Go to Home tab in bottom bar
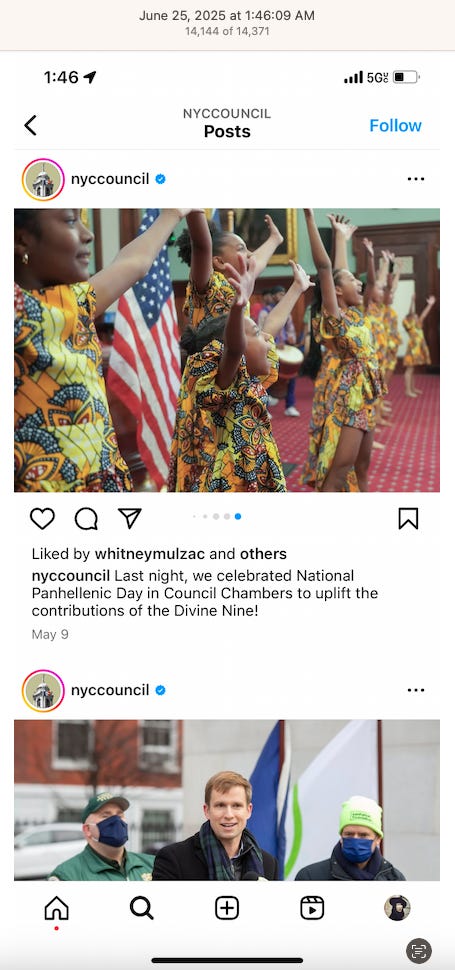Image resolution: width=455 pixels, height=970 pixels. [56, 908]
